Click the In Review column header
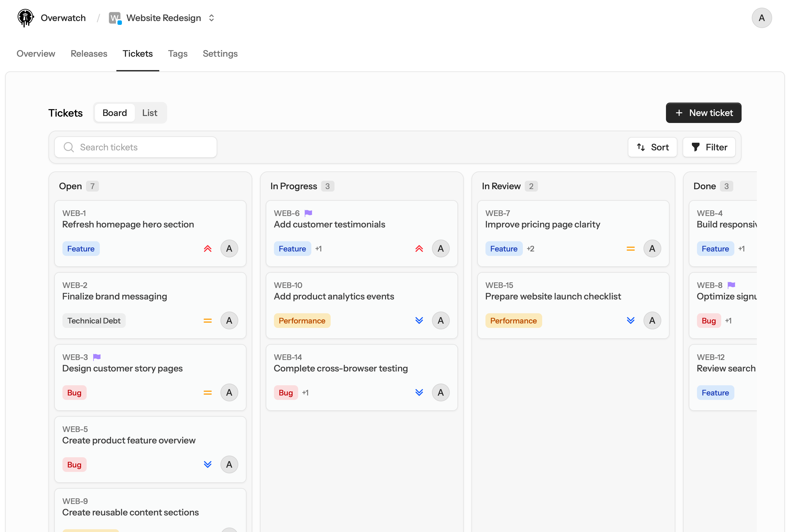Screen dimensions: 790x532 click(501, 186)
